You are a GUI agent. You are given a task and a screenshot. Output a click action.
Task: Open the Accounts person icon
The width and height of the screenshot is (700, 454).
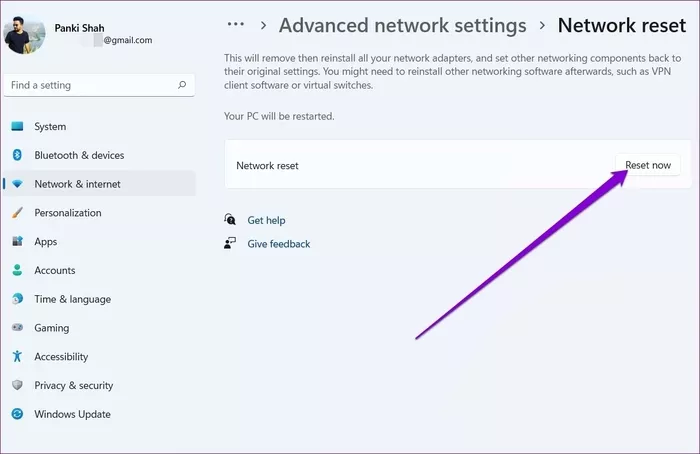pyautogui.click(x=17, y=270)
